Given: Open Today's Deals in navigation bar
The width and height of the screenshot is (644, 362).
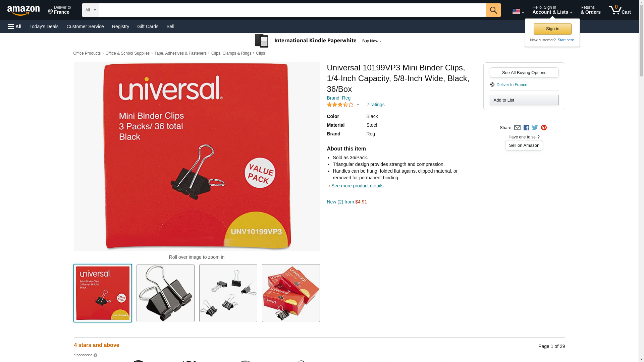Looking at the screenshot, I should [44, 26].
